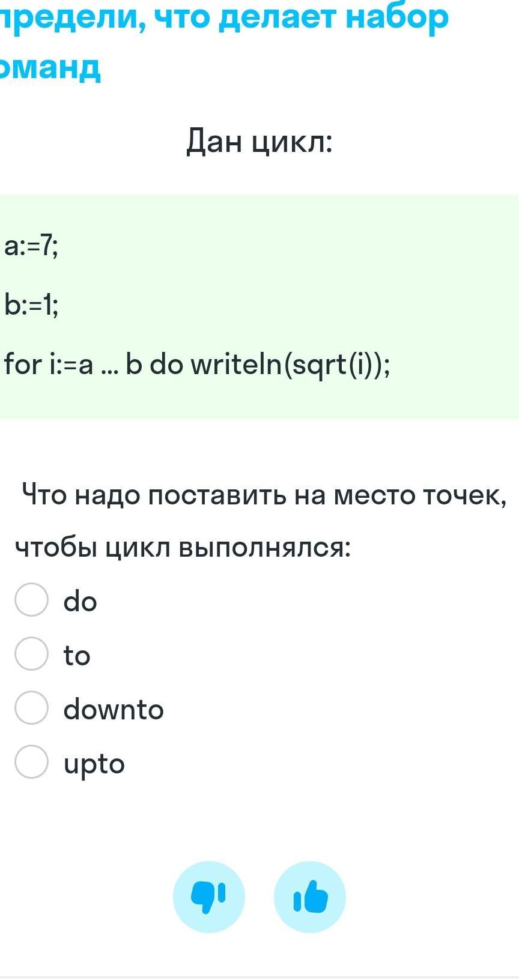The height and width of the screenshot is (980, 519).
Task: Select the 'do' radio button
Action: tap(31, 599)
